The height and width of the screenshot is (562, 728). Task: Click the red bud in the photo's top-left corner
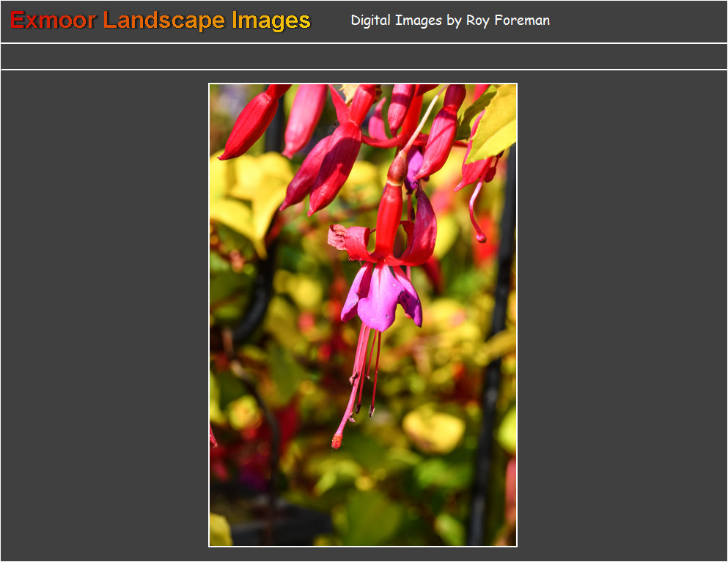click(249, 125)
